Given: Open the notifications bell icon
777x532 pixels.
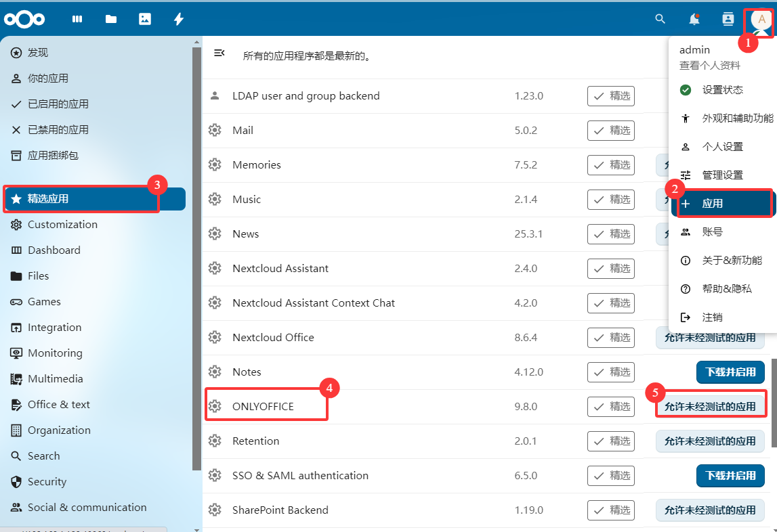Looking at the screenshot, I should [x=694, y=19].
